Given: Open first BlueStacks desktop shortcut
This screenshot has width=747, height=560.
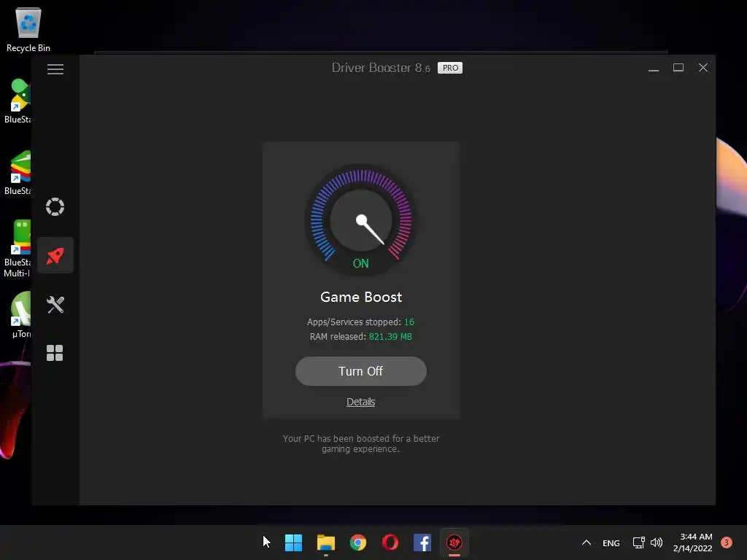Looking at the screenshot, I should (18, 101).
